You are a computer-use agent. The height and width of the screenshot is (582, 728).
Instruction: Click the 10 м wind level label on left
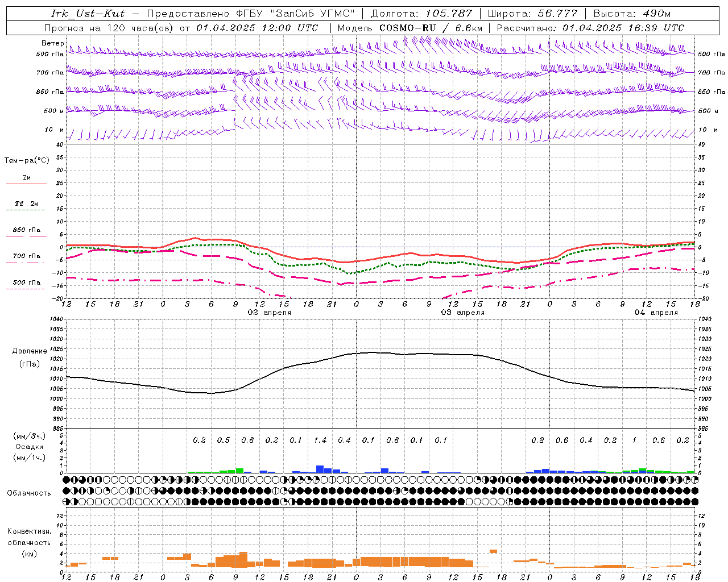click(54, 130)
